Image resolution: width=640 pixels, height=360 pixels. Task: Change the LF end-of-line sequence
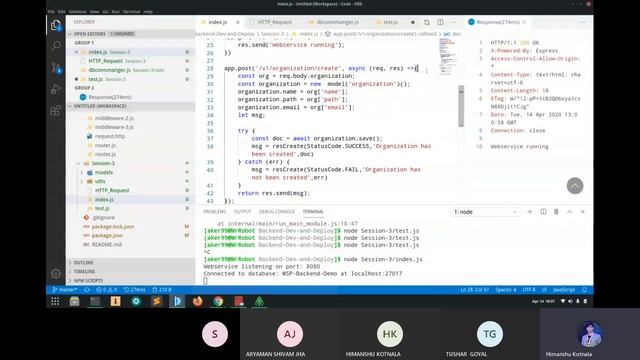click(544, 290)
